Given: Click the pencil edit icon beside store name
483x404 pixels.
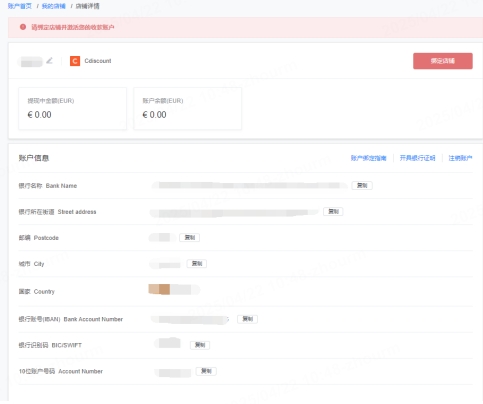Looking at the screenshot, I should (x=49, y=60).
